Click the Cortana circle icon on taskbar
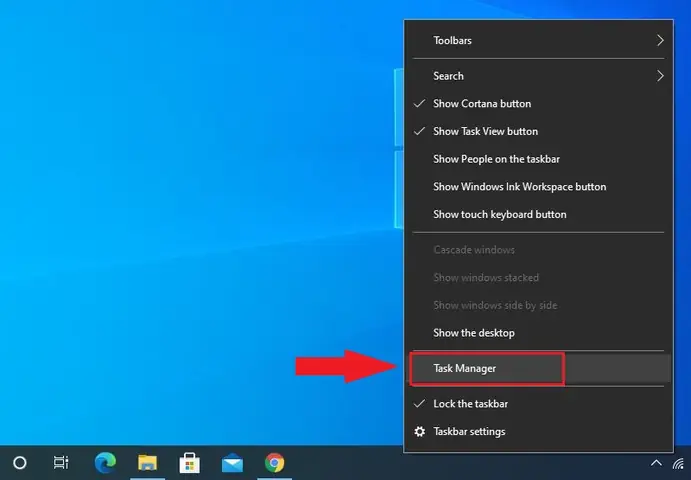Screen dimensions: 691x480 pos(20,463)
